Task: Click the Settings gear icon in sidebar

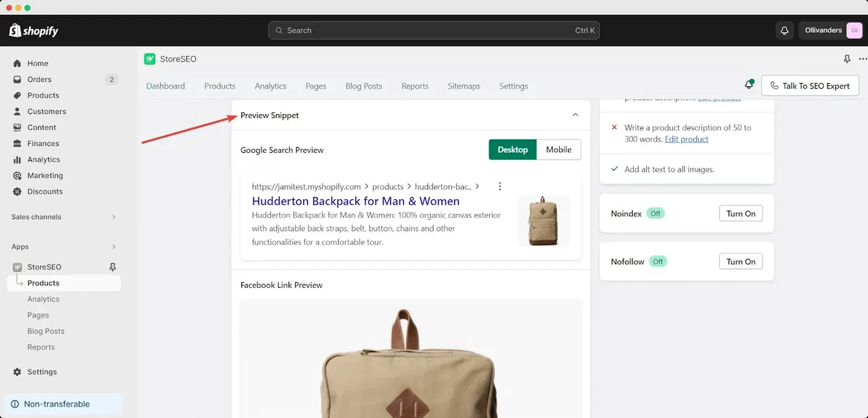Action: 17,372
